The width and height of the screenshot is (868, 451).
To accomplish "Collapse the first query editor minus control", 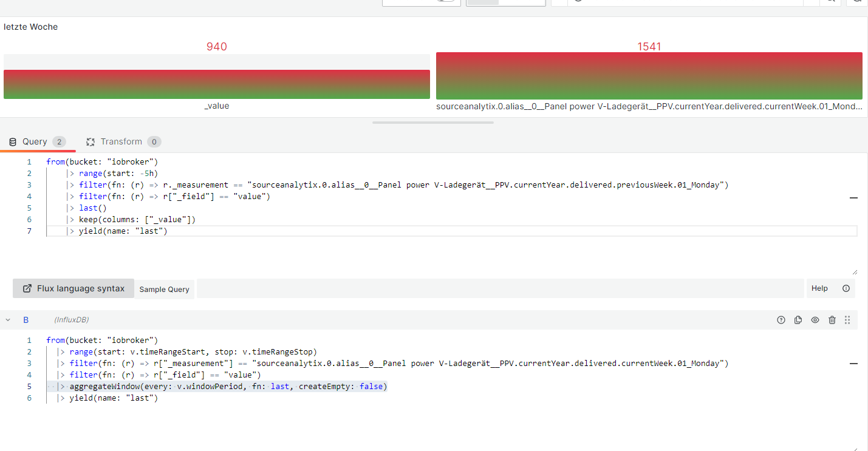I will coord(853,198).
